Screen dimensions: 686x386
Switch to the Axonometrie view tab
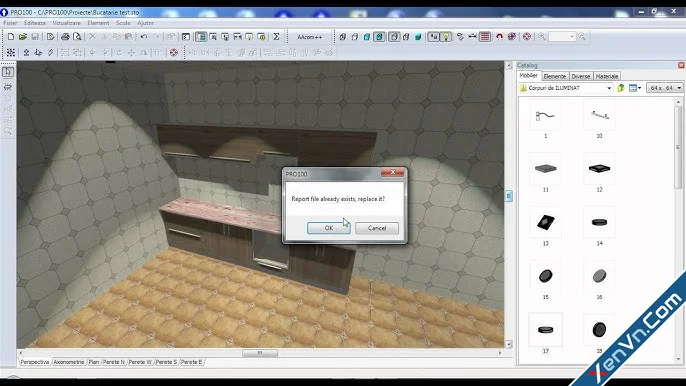(69, 362)
